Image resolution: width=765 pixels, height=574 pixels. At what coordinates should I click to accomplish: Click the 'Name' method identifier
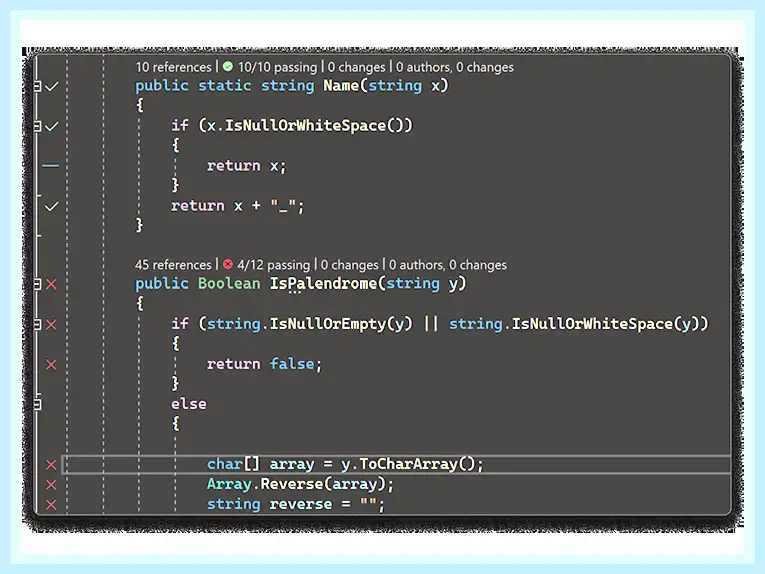coord(341,86)
